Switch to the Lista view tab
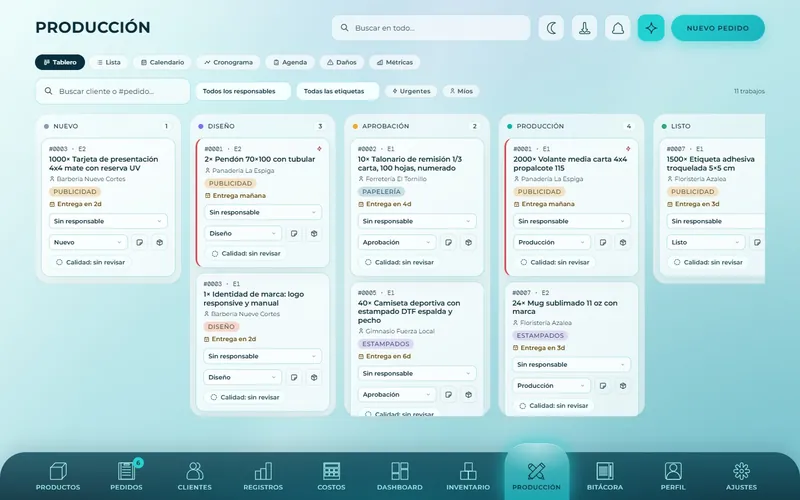This screenshot has width=800, height=500. point(109,62)
